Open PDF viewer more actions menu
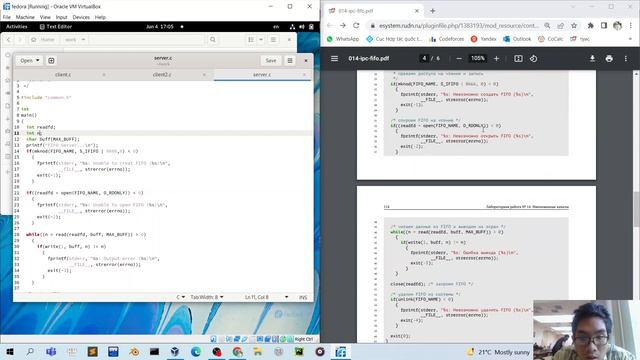 [626, 58]
